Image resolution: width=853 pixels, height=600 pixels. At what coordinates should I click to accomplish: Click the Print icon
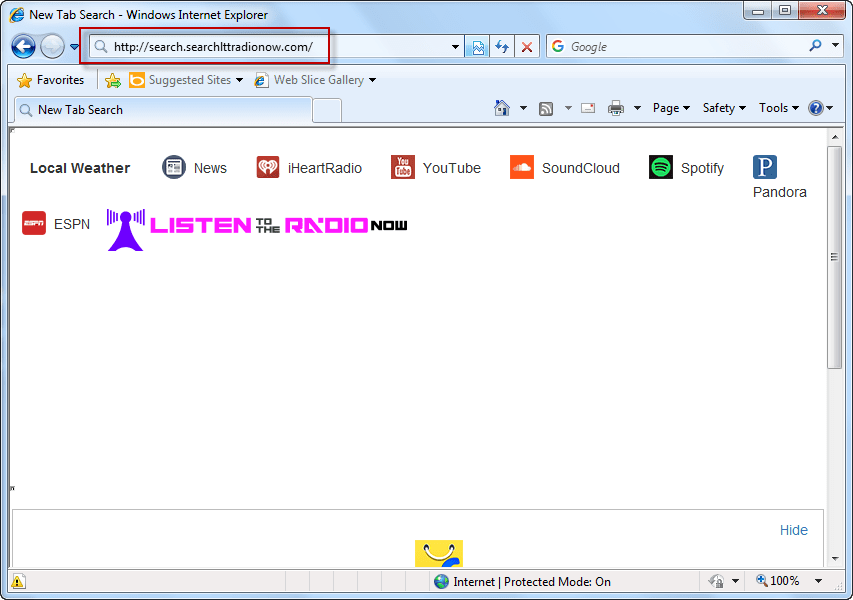click(x=616, y=108)
